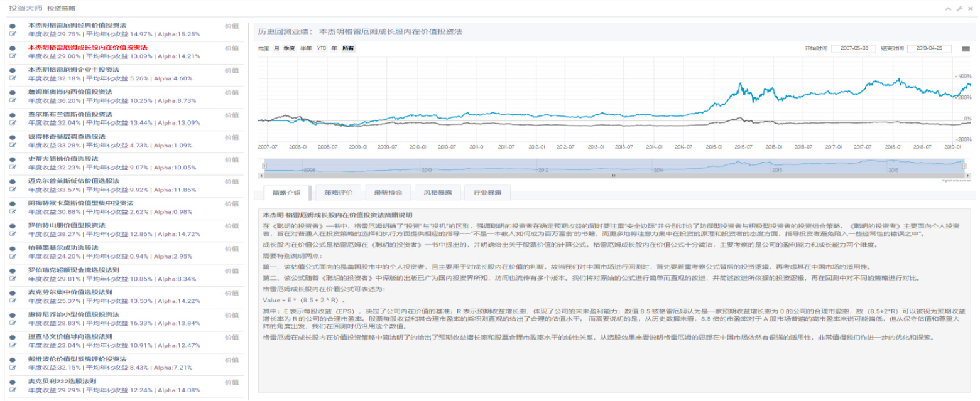Viewport: 980px width, 401px height.
Task: Click edit icon for 罗伯特山朋价值型投资法
Action: pyautogui.click(x=13, y=234)
